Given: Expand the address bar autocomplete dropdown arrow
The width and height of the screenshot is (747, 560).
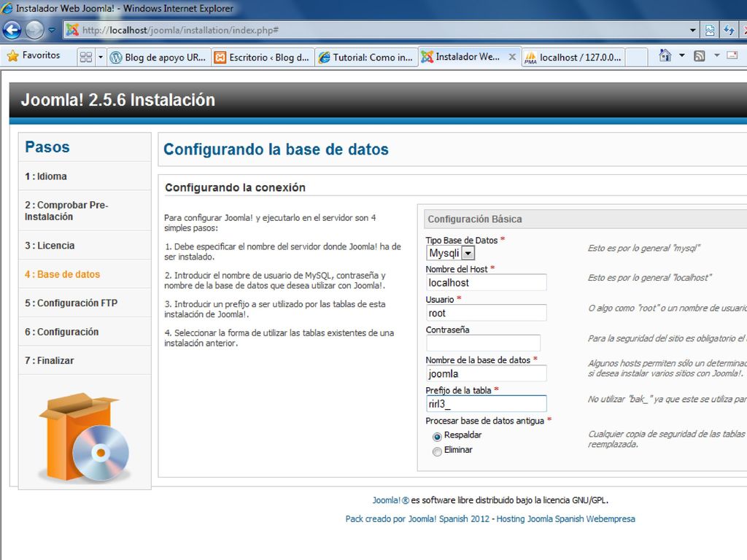Looking at the screenshot, I should pyautogui.click(x=693, y=30).
